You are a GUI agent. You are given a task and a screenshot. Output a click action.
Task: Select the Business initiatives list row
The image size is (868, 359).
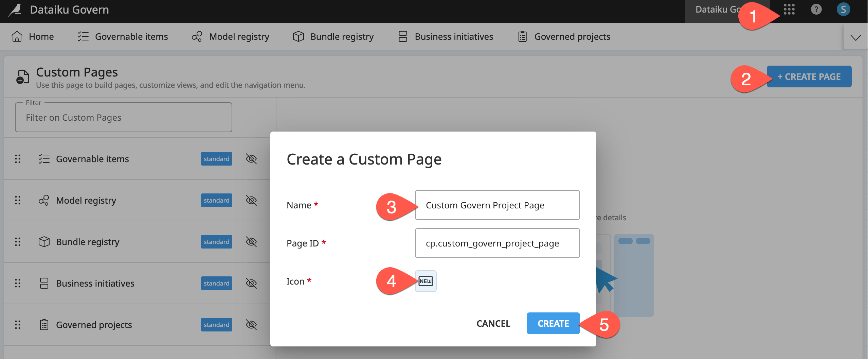[137, 283]
